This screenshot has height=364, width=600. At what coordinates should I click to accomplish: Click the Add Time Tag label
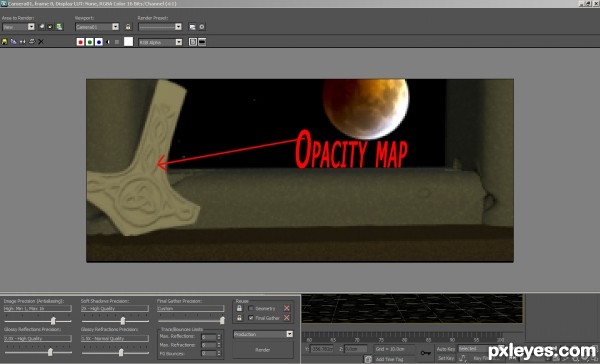coord(390,359)
